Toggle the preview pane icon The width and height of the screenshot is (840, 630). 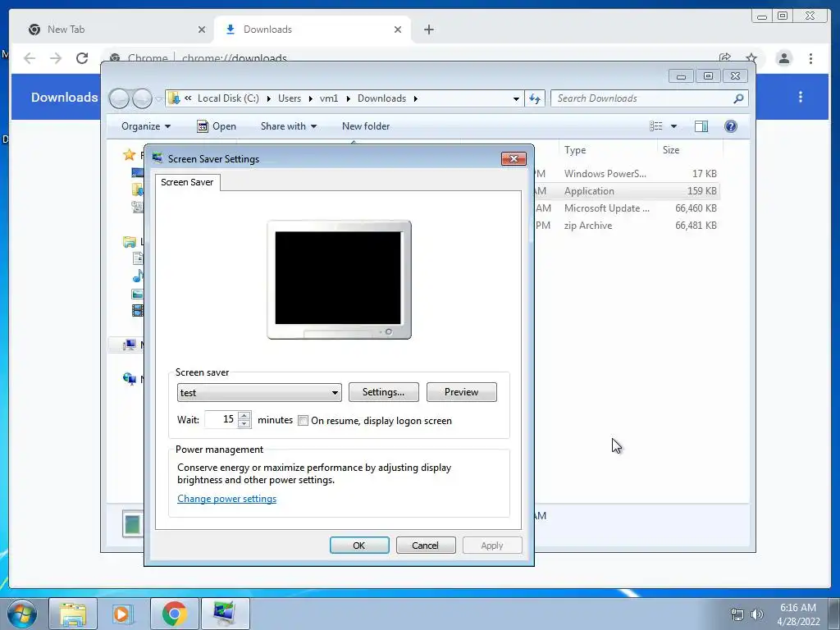click(x=701, y=126)
